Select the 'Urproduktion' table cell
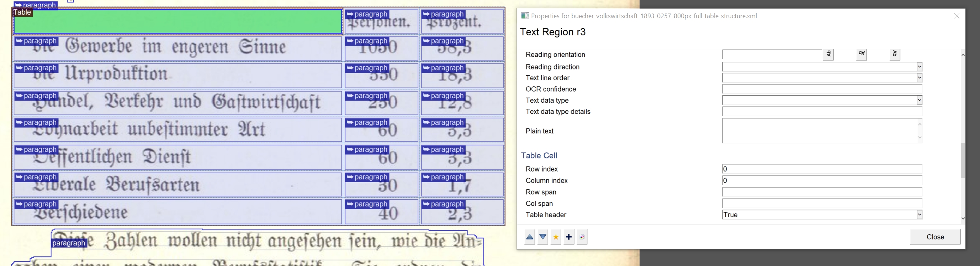Image resolution: width=980 pixels, height=266 pixels. pos(178,76)
